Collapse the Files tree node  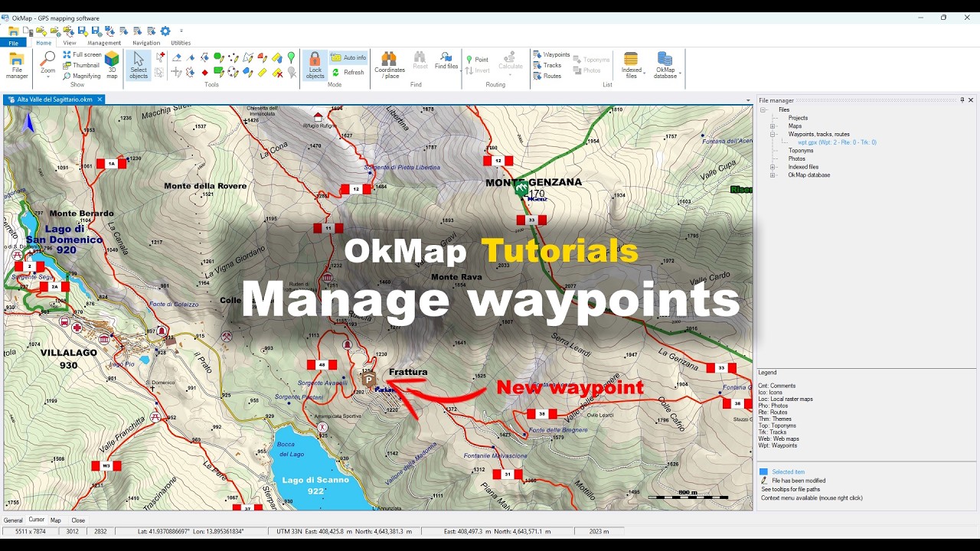coord(763,109)
